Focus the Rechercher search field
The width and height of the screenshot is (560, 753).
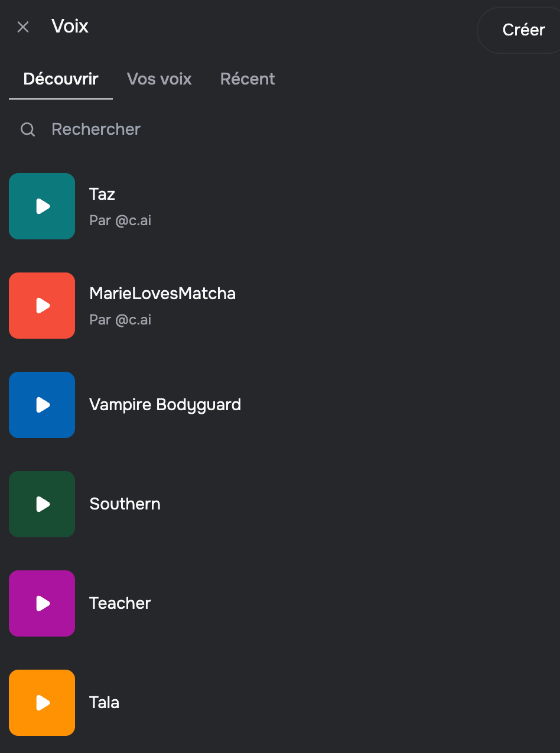point(280,129)
